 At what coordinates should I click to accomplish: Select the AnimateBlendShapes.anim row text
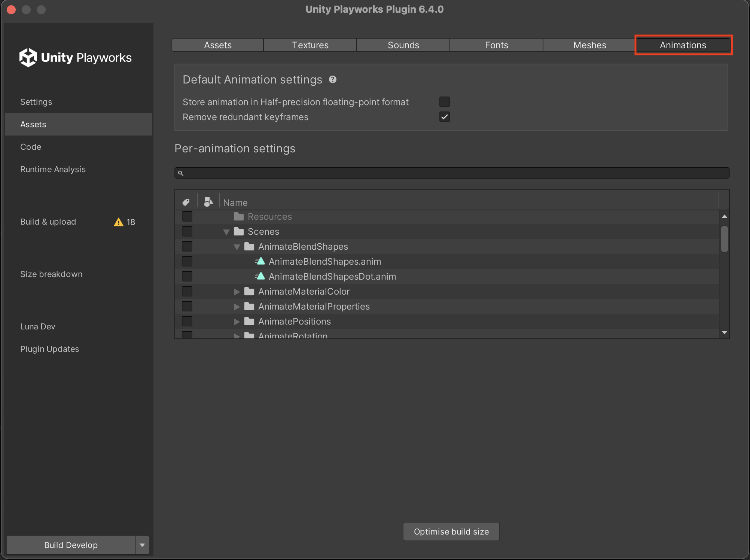(325, 261)
